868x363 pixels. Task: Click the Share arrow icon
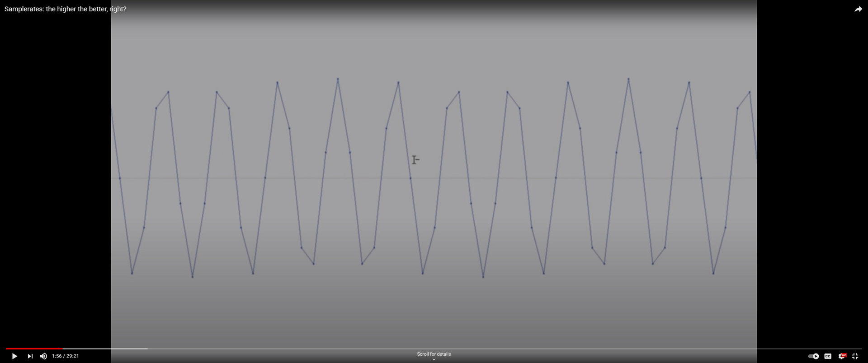tap(858, 9)
